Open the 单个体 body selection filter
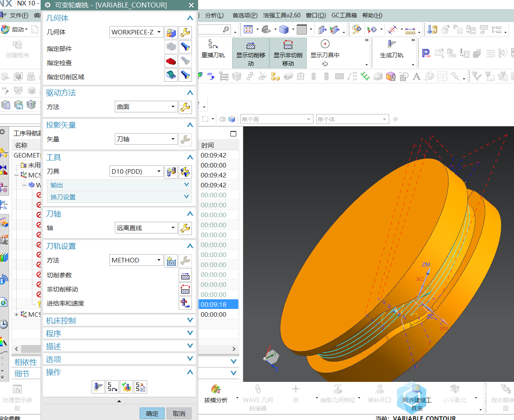This screenshot has width=514, height=420. pos(352,119)
